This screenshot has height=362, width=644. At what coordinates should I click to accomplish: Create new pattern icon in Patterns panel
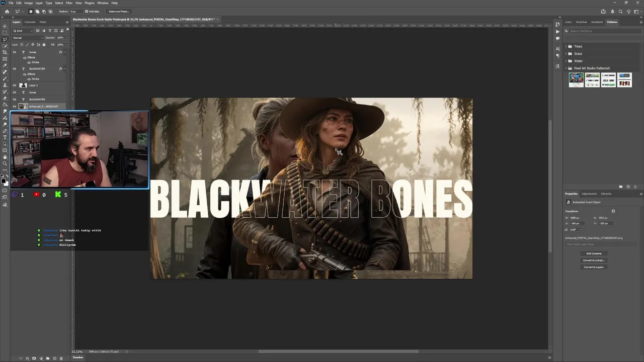(x=628, y=187)
